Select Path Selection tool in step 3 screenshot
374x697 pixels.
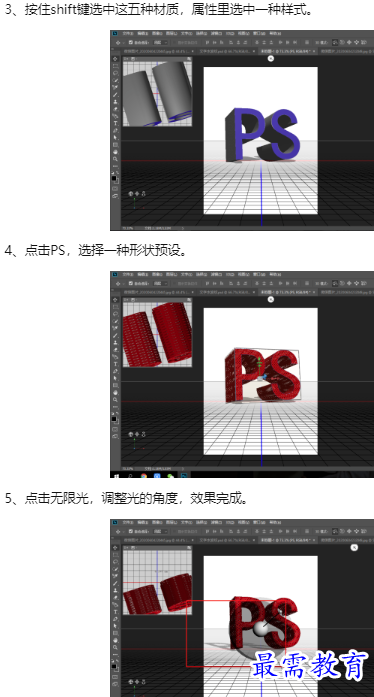(x=115, y=138)
